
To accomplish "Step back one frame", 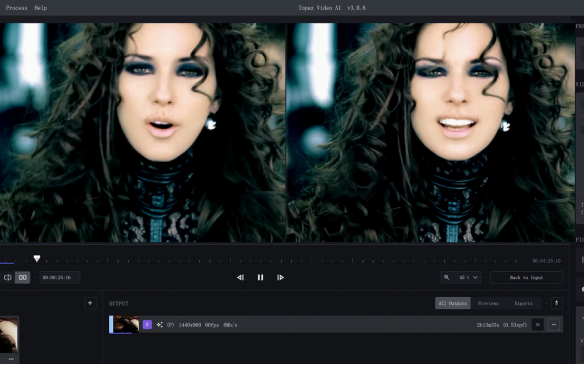I will (x=241, y=277).
